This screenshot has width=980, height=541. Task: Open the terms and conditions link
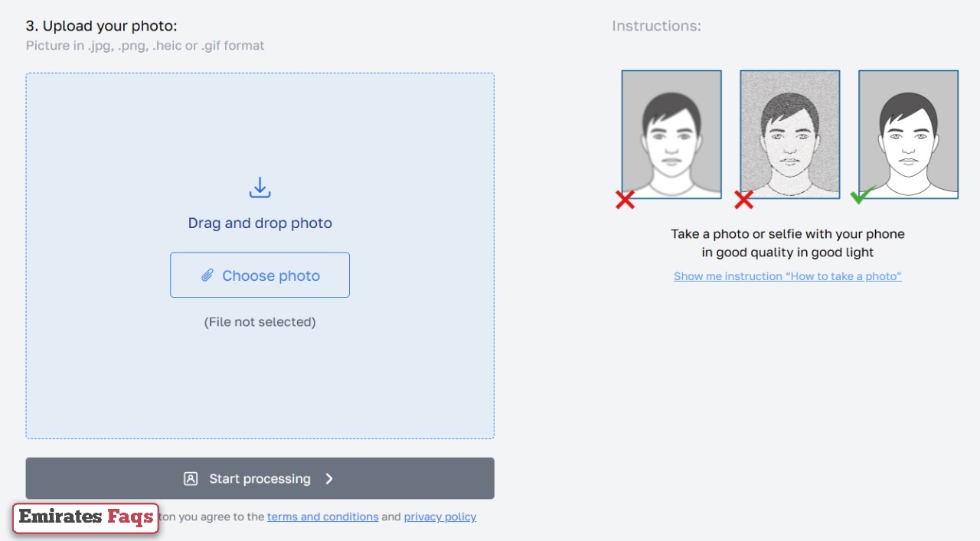pyautogui.click(x=322, y=517)
